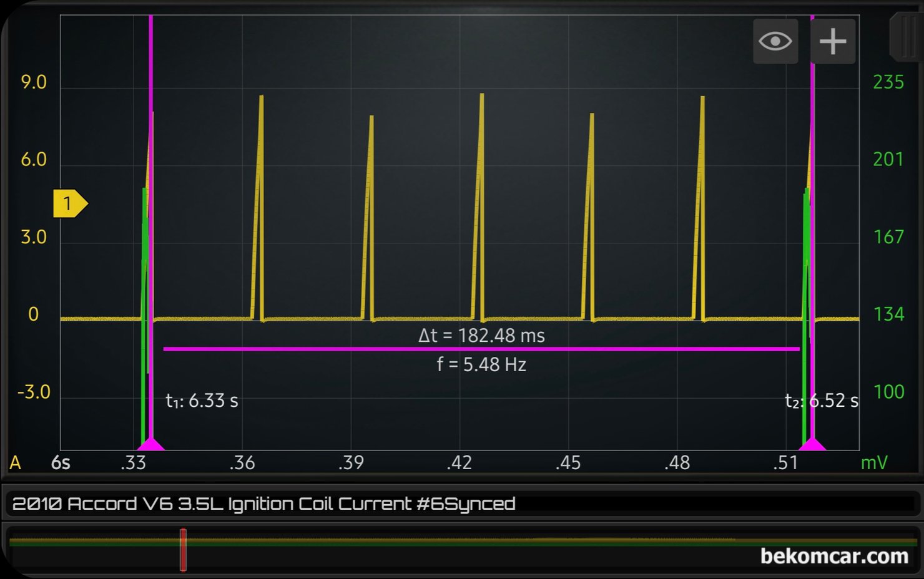Select the left magenta cursor triangle
Image resolution: width=924 pixels, height=579 pixels.
[x=150, y=444]
